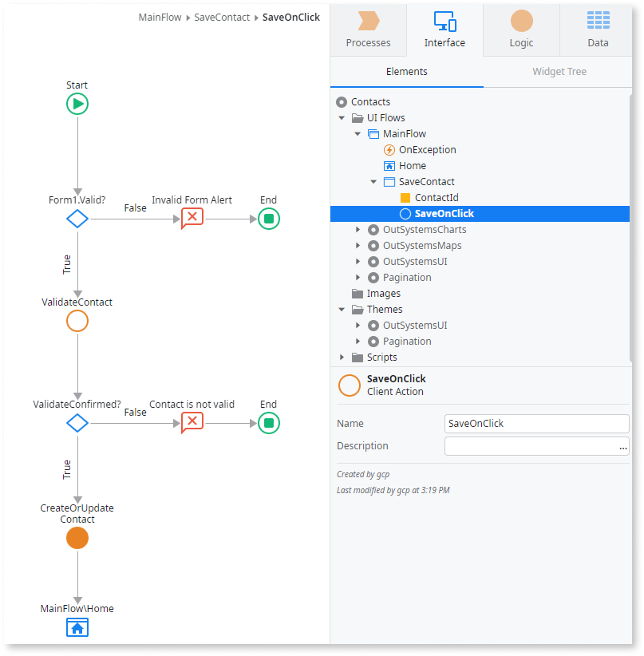Screen dimensions: 644x656
Task: Open the Data tab
Action: click(597, 30)
